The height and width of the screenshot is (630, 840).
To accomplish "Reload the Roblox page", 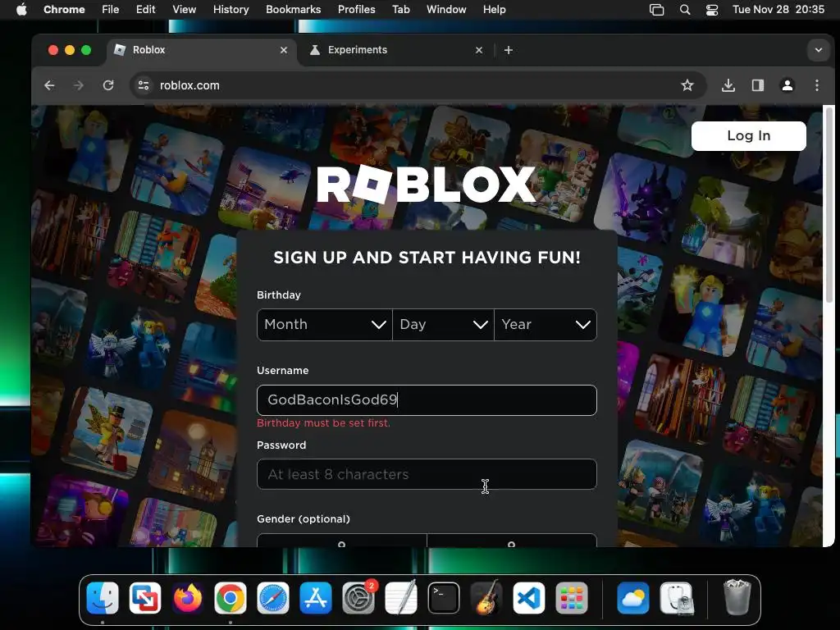I will 108,85.
